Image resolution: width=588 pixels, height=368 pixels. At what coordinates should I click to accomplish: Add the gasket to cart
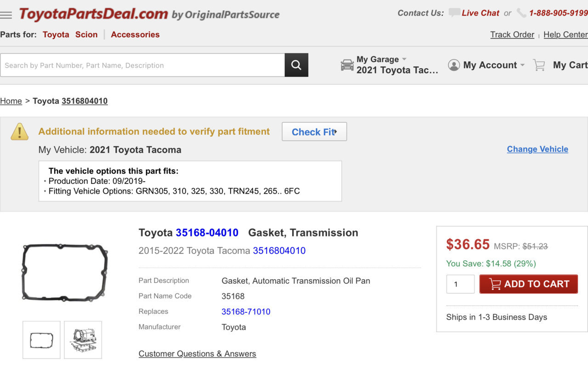click(529, 284)
